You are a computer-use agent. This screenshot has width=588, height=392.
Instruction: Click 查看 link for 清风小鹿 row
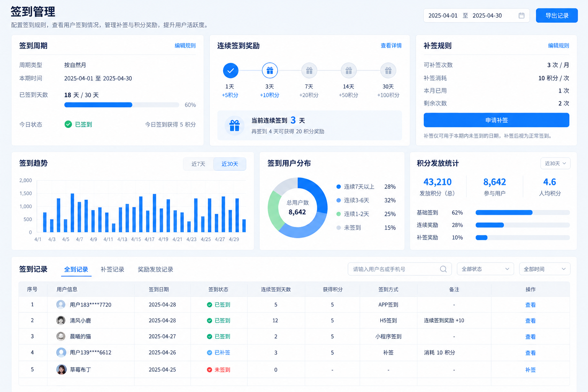531,321
